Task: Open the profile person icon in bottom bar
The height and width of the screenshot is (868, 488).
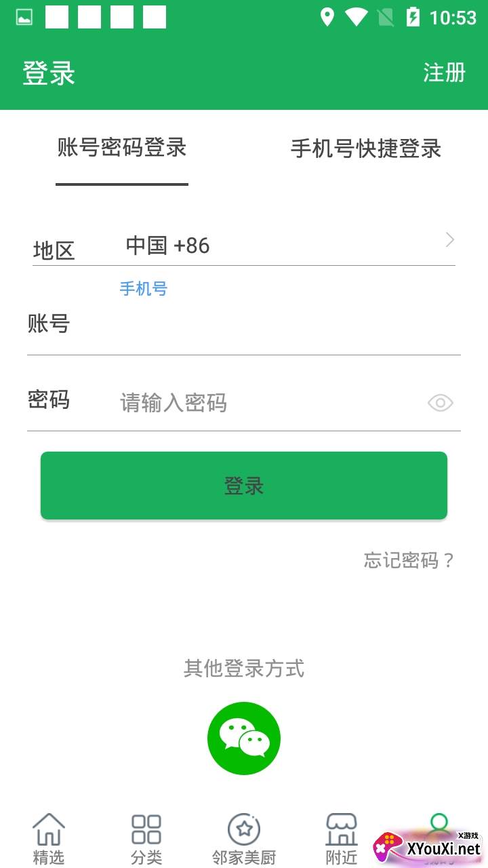Action: click(x=439, y=825)
